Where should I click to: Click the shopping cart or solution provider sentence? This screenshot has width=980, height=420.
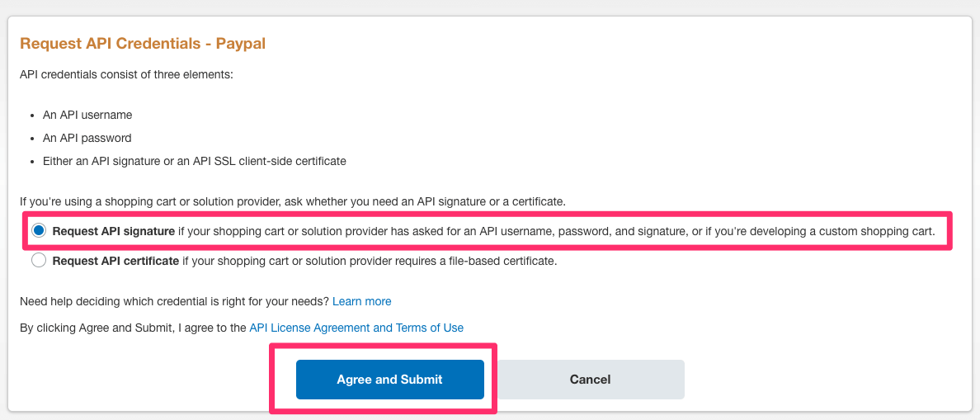tap(165, 201)
